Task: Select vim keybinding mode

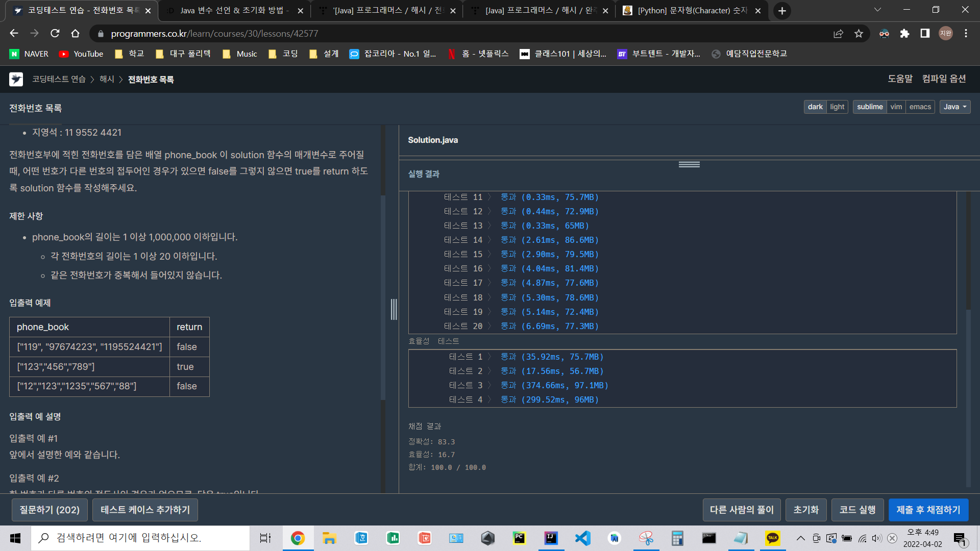Action: point(896,107)
